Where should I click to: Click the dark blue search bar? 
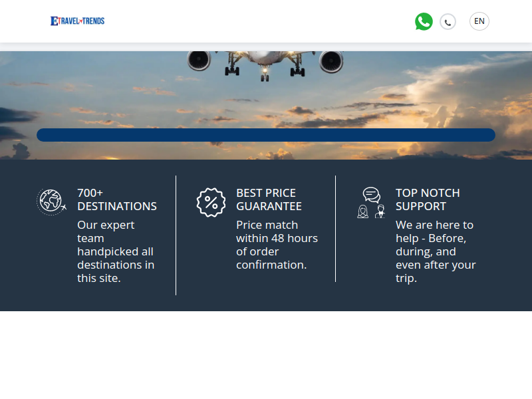266,135
